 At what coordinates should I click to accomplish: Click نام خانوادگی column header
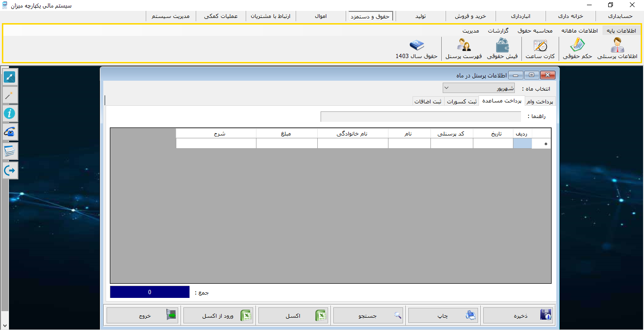[353, 133]
